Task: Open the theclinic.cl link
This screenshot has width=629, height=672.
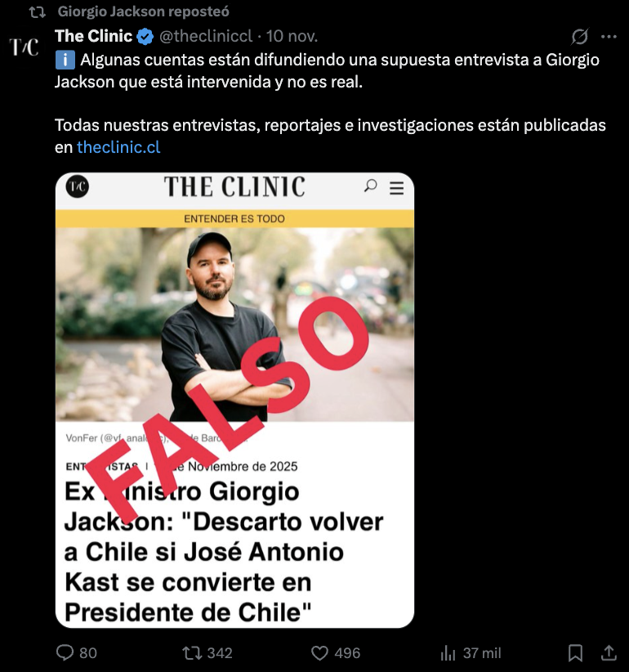Action: coord(118,147)
